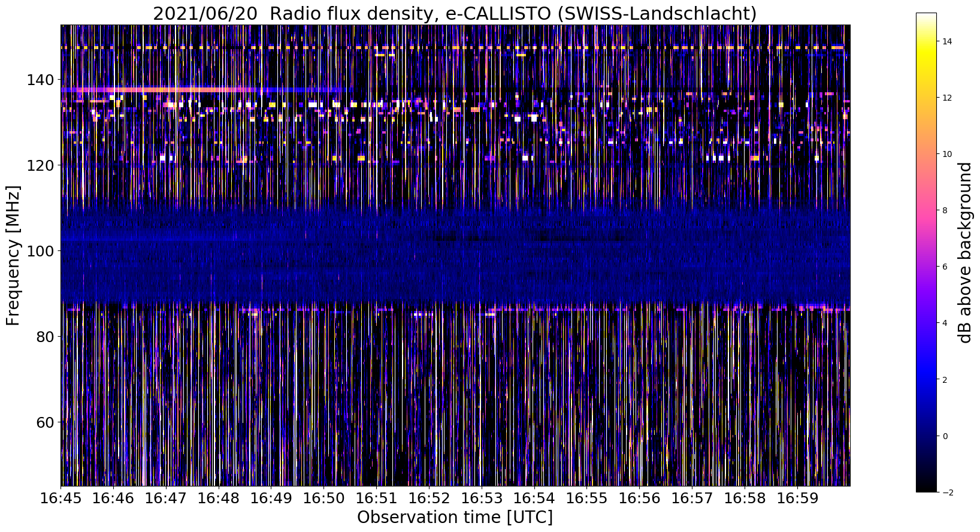Click the 16:59 time tick label
This screenshot has width=980, height=532.
pos(797,498)
